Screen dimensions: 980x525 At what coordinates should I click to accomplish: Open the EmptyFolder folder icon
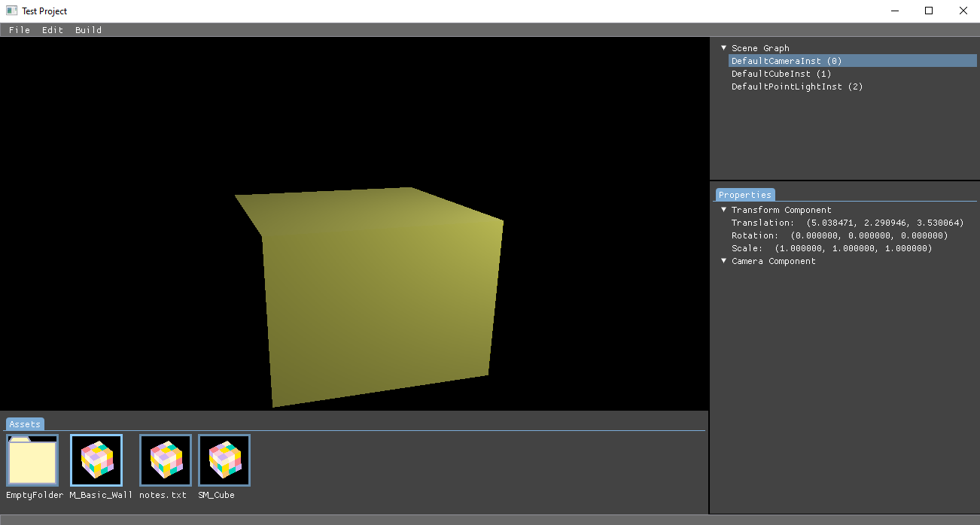(x=32, y=460)
